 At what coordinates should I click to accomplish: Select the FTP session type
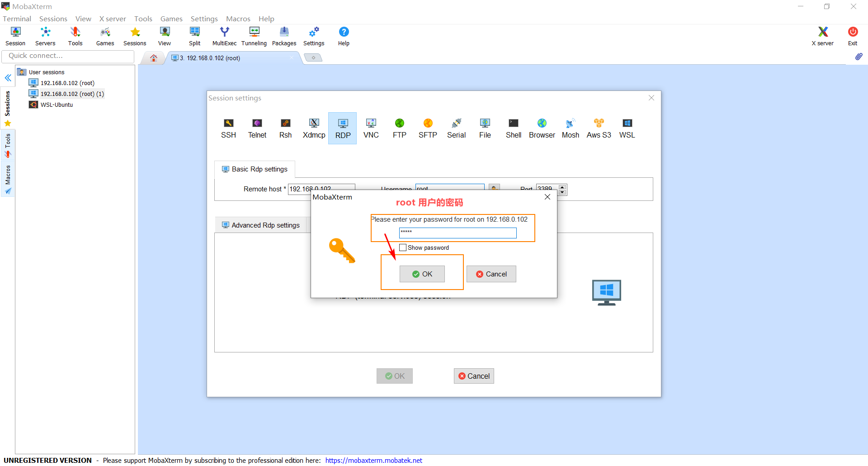coord(399,128)
